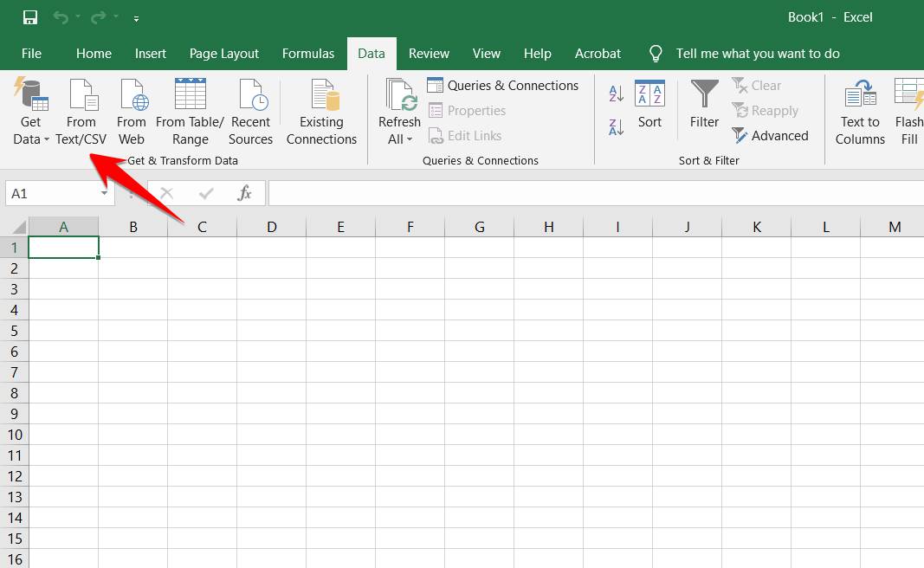The image size is (924, 568).
Task: Open Advanced filter options
Action: pos(771,135)
